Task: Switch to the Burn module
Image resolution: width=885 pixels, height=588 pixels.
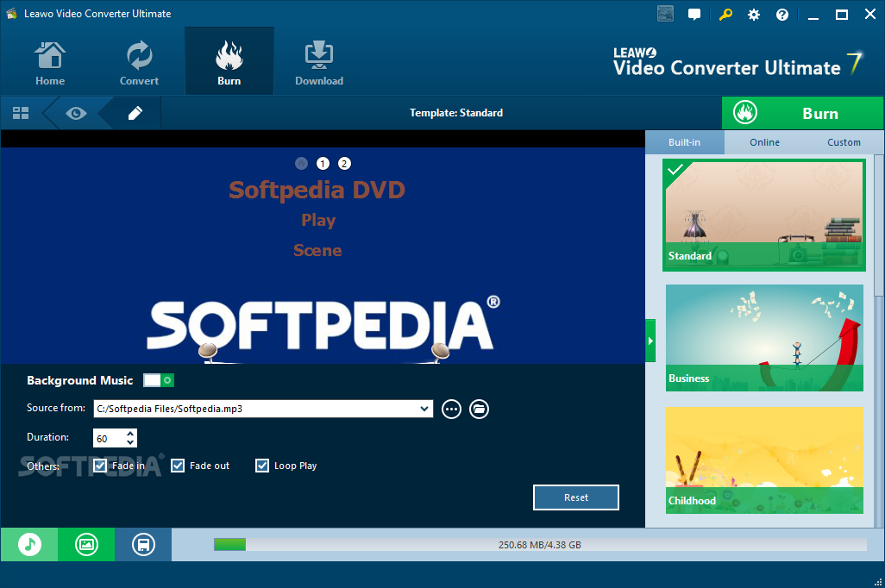Action: [229, 63]
